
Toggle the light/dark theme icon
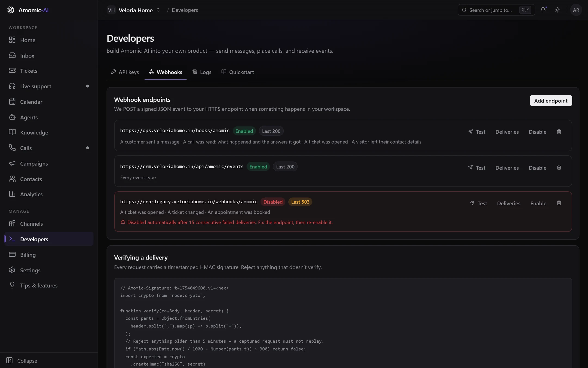click(558, 10)
